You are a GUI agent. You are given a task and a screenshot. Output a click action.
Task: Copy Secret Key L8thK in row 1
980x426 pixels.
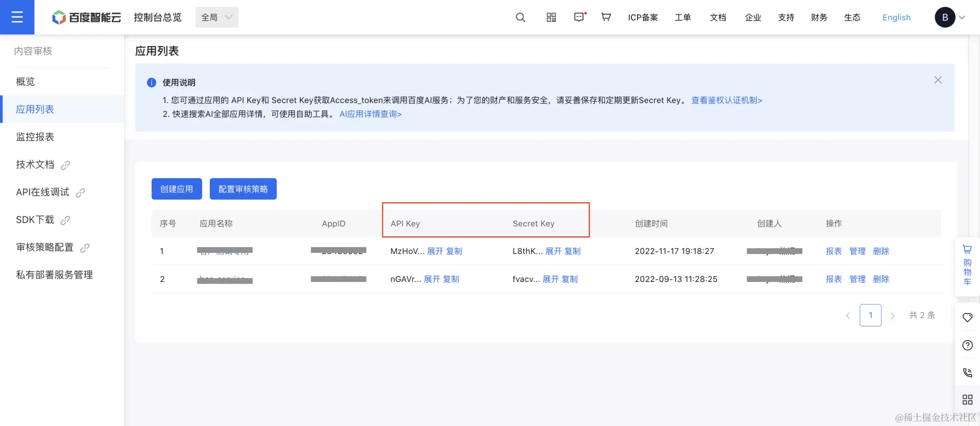point(573,251)
